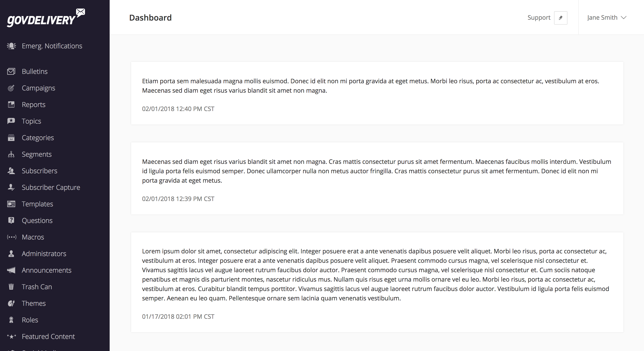Click the Topics star icon

11,121
